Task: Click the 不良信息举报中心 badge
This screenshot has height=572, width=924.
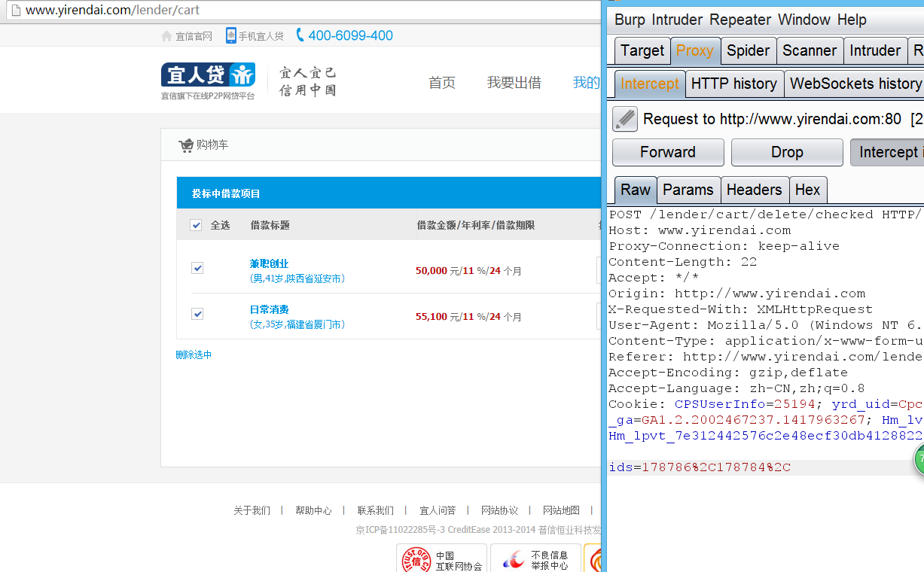Action: point(535,560)
